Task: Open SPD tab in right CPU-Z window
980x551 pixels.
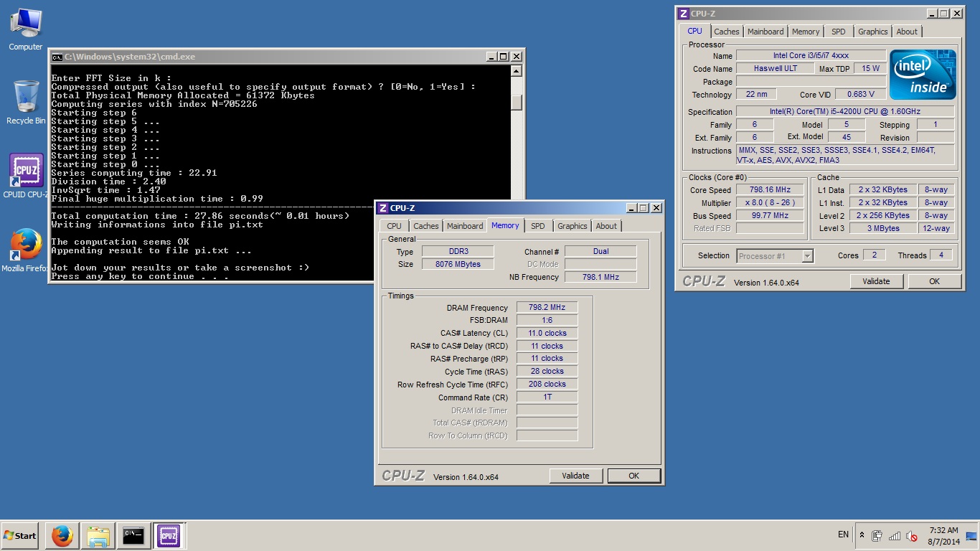Action: coord(838,32)
